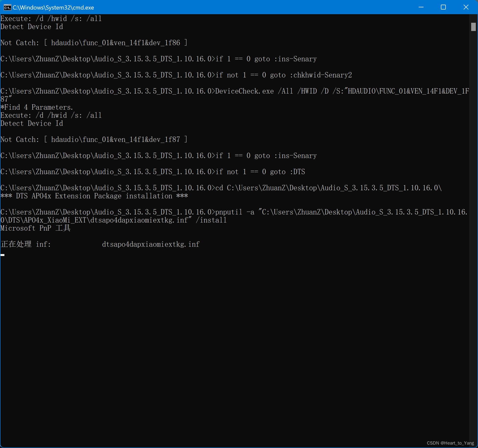Screen dimensions: 478x448
Task: Click the C:\Windows\System32\cmd.exe title text
Action: [x=53, y=8]
